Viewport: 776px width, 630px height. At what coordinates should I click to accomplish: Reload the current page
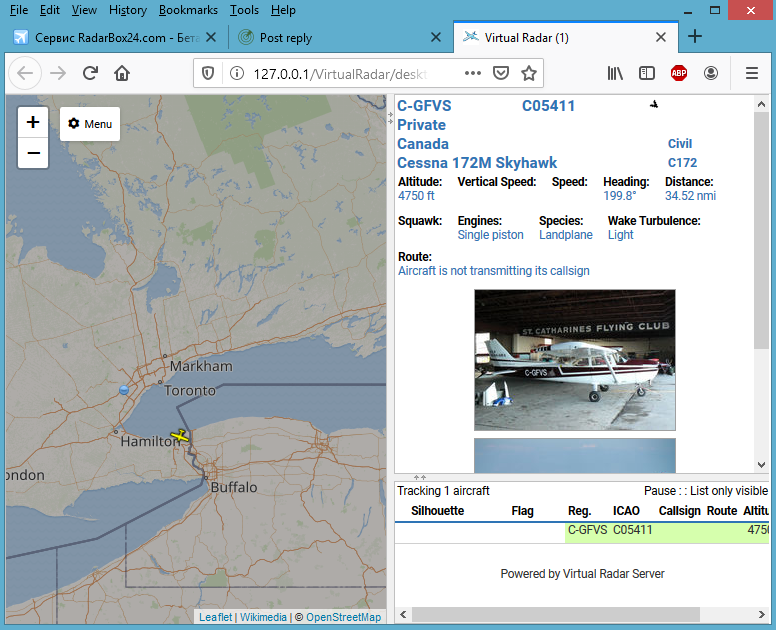[x=90, y=73]
